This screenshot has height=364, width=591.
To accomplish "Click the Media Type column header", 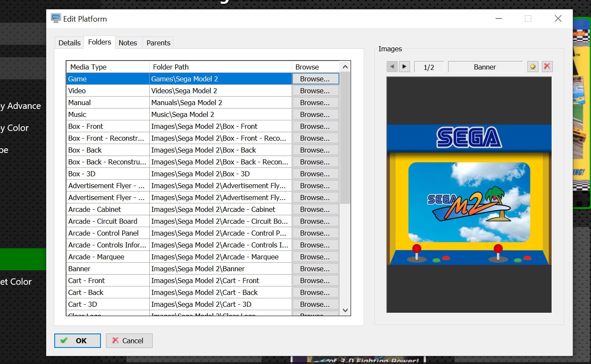I will tap(108, 67).
